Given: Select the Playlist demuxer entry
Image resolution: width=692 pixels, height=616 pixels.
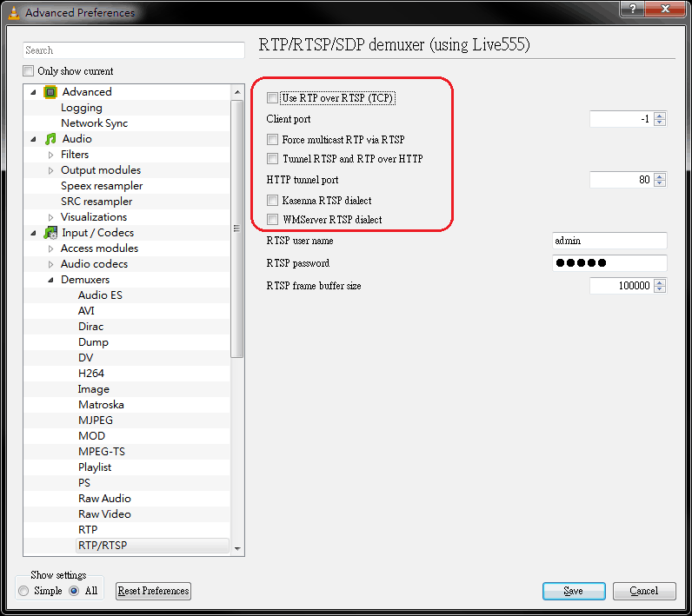Looking at the screenshot, I should (x=95, y=467).
